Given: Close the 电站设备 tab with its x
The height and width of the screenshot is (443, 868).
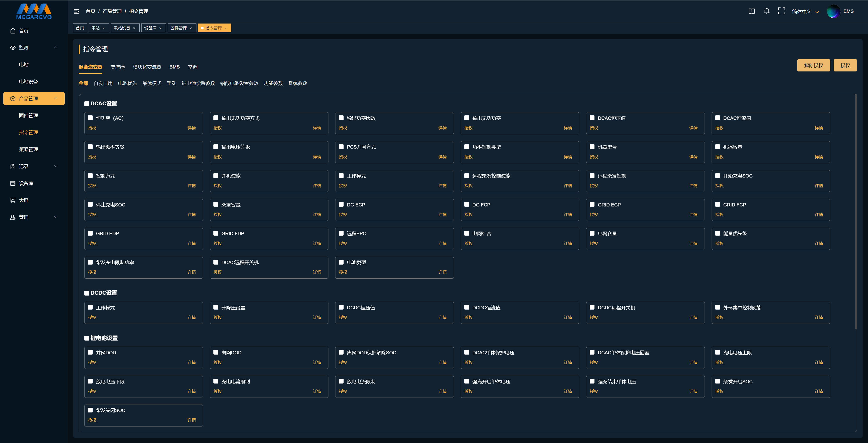Looking at the screenshot, I should coord(134,28).
